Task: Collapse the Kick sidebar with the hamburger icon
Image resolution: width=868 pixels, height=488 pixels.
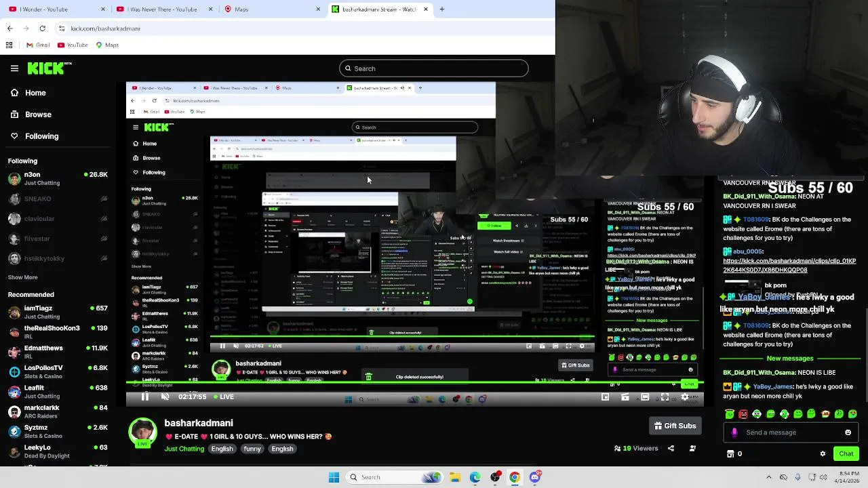Action: 14,68
